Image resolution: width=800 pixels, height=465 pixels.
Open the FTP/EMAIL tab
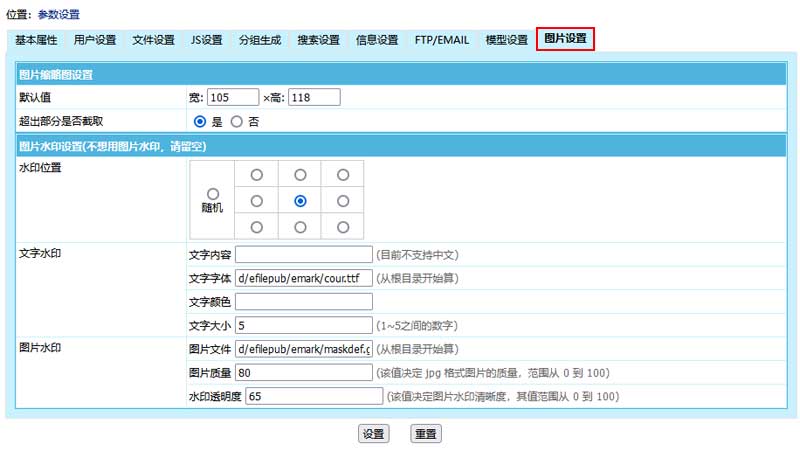(x=441, y=40)
